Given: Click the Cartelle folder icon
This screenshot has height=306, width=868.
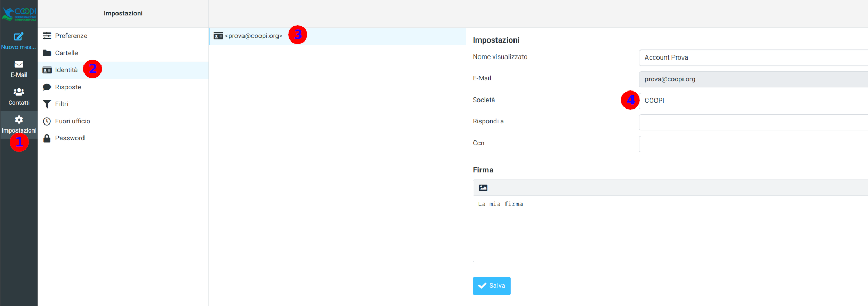Looking at the screenshot, I should tap(47, 53).
